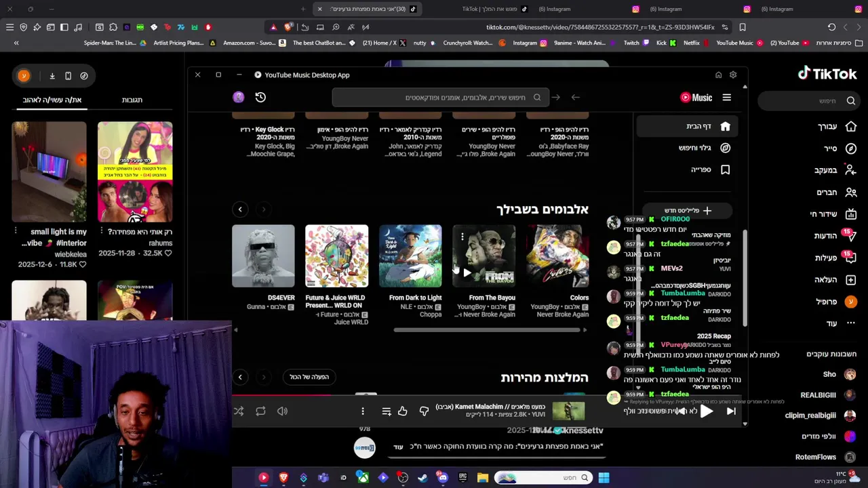This screenshot has width=868, height=488.
Task: Open the queue add-to-playlist icon
Action: pos(387,411)
